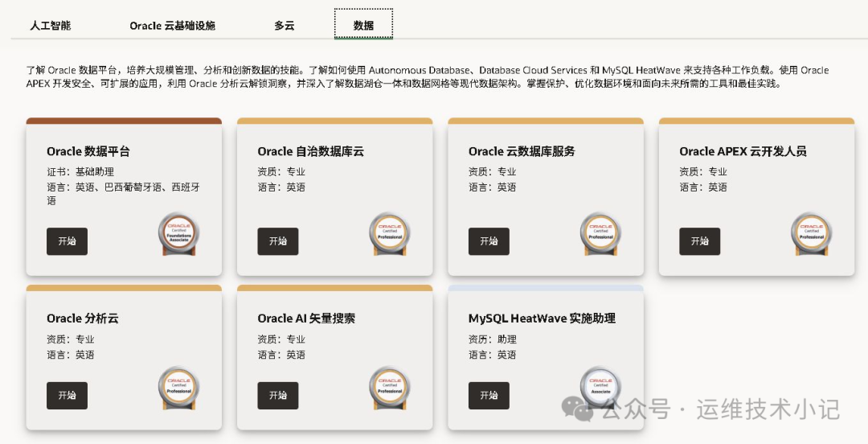Select the 多云 tab

(285, 26)
